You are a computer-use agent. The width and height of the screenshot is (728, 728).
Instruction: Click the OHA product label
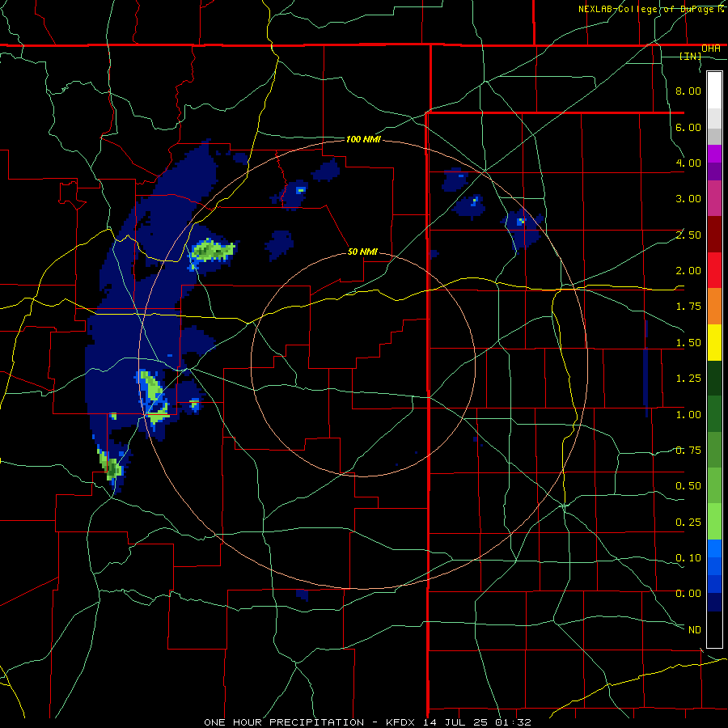coord(711,49)
